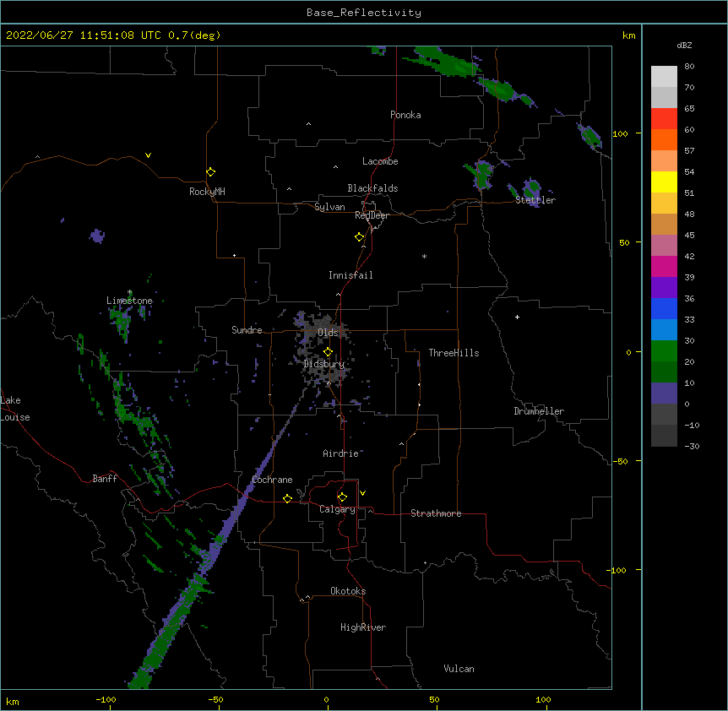The image size is (728, 711).
Task: Click the 0.7(deg) elevation angle text
Action: (x=194, y=35)
